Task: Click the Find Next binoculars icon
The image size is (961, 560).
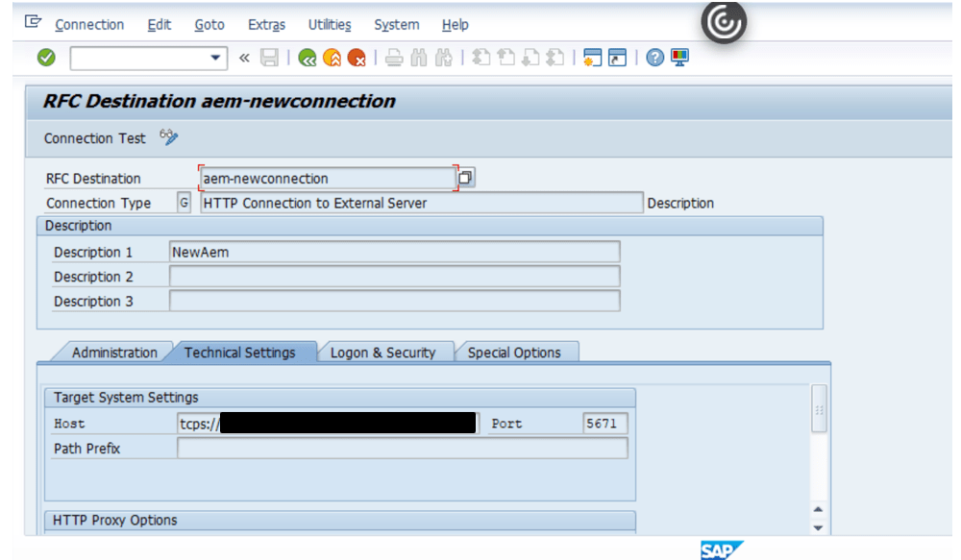Action: (443, 58)
